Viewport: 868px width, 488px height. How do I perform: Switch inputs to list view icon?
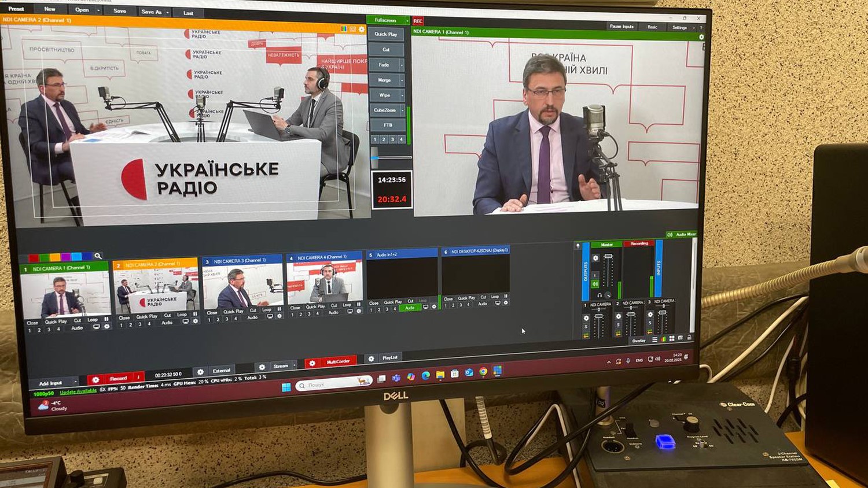tap(654, 340)
